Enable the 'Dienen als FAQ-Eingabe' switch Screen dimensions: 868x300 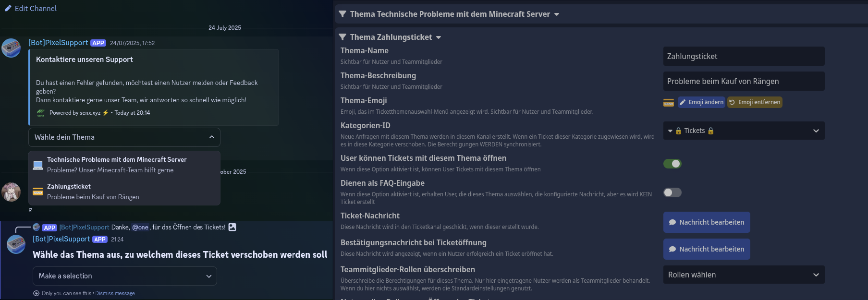tap(672, 192)
